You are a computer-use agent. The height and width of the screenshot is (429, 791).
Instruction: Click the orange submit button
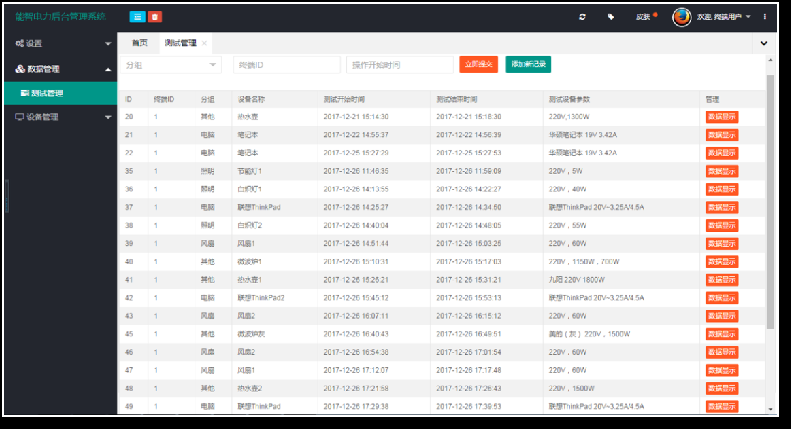tap(478, 64)
